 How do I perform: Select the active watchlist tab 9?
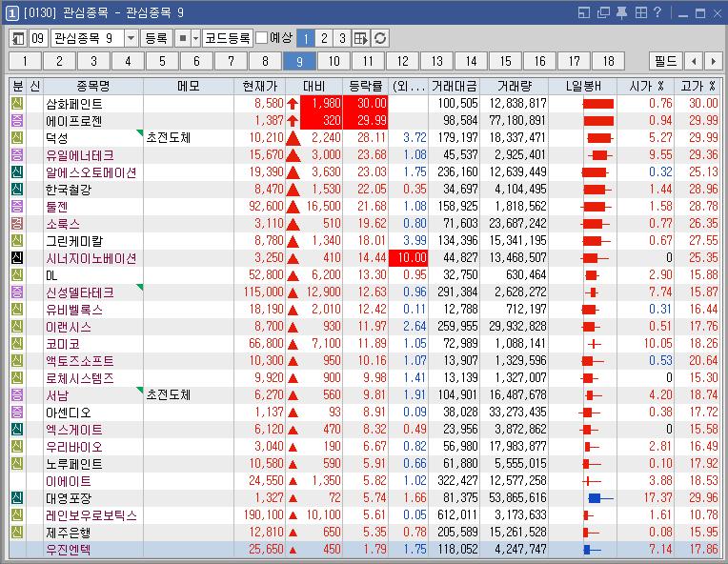click(x=299, y=61)
